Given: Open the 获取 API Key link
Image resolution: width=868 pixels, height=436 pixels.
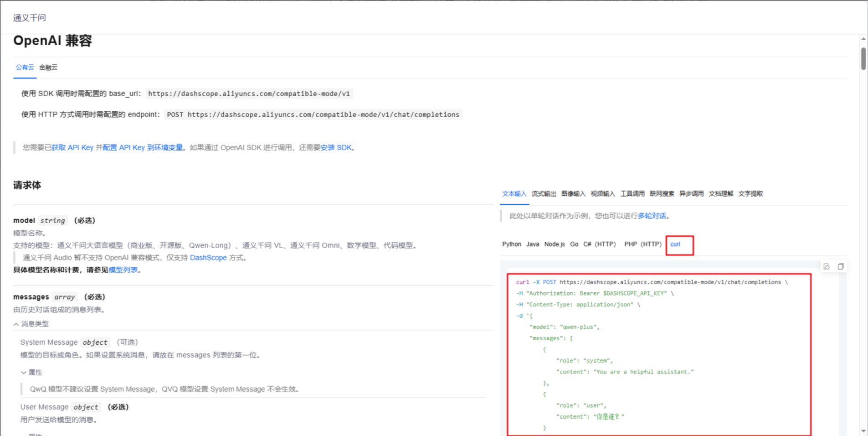Looking at the screenshot, I should point(72,148).
